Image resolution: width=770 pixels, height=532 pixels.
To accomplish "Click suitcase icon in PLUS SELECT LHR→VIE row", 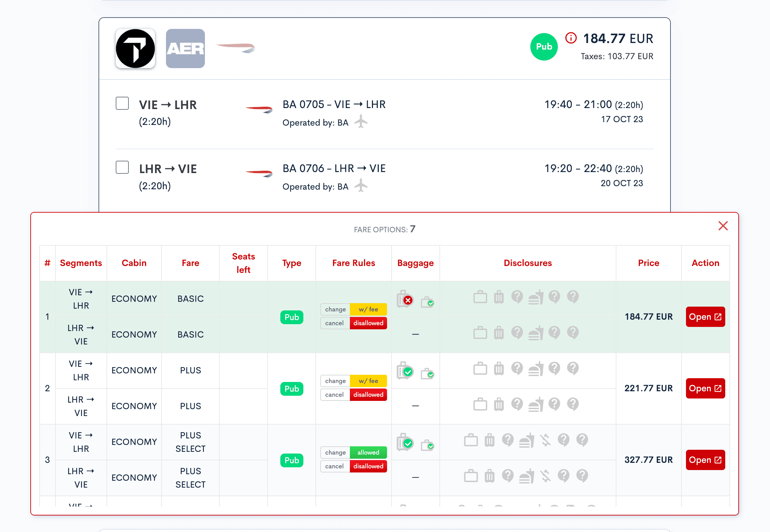I will pos(489,476).
